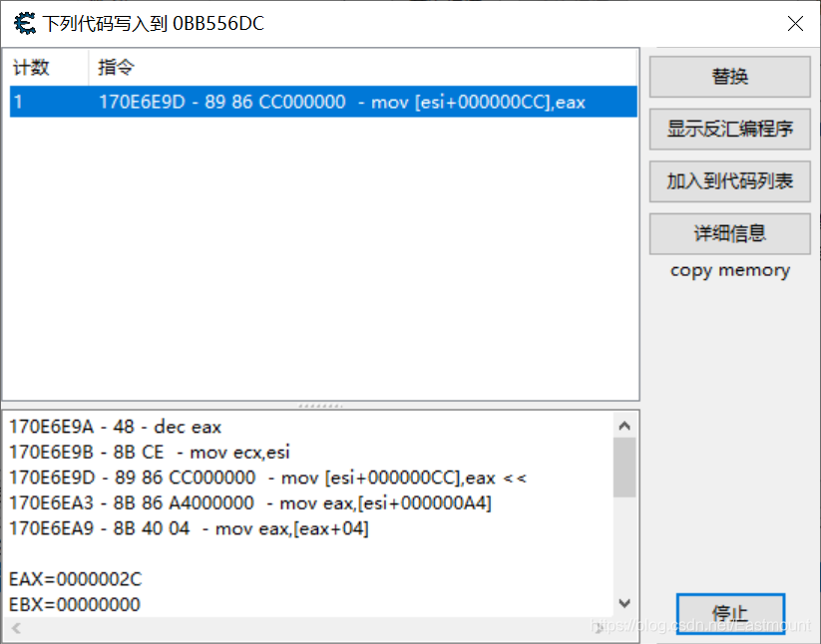Viewport: 821px width, 644px height.
Task: Click the count value 1 in first row
Action: click(x=18, y=102)
